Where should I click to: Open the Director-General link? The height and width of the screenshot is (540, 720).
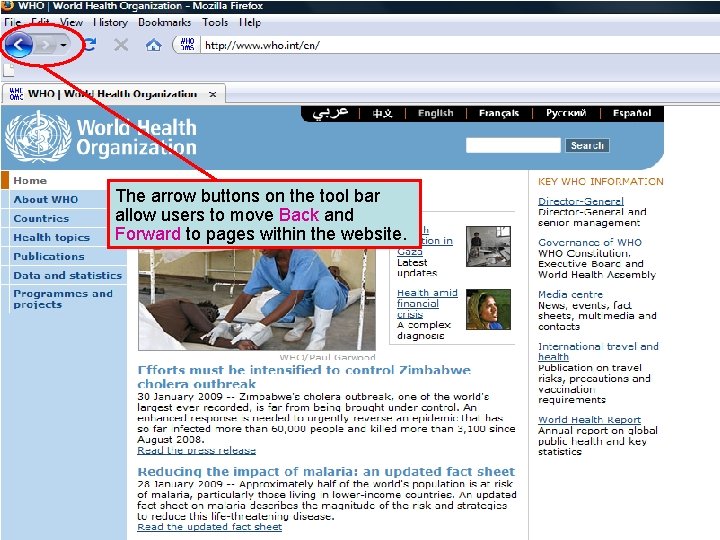pos(581,201)
